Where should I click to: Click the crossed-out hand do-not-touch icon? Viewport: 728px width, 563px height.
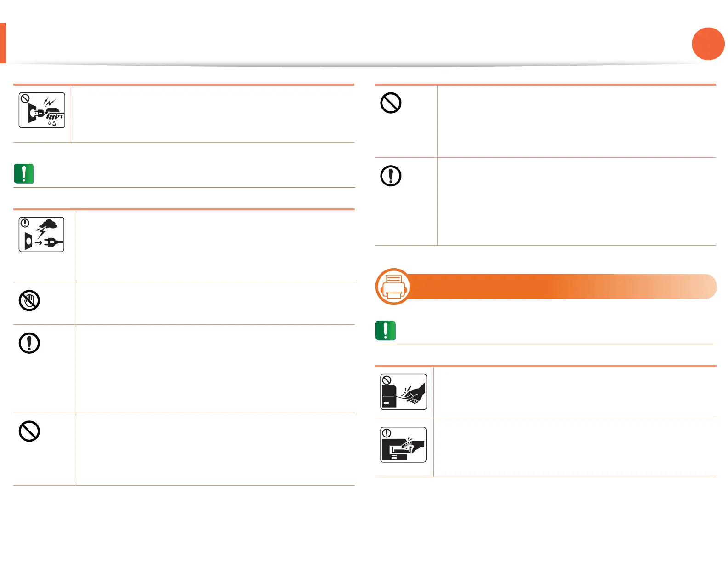29,301
